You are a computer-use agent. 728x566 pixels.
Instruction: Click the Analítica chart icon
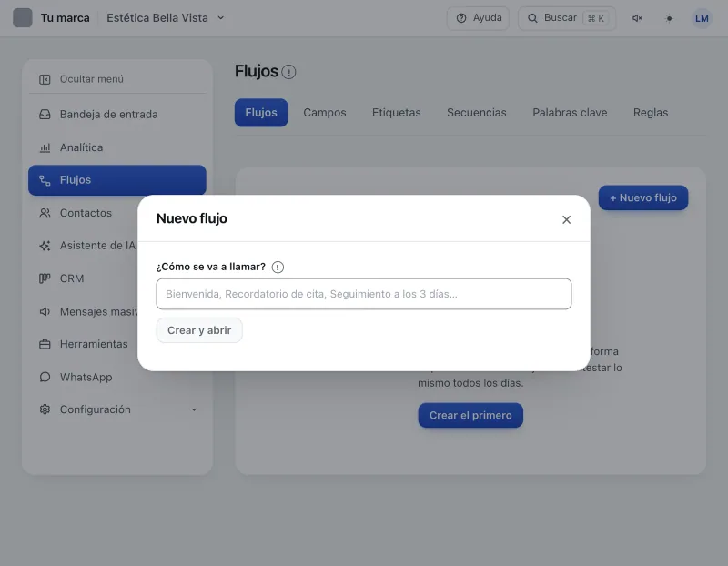pos(45,147)
